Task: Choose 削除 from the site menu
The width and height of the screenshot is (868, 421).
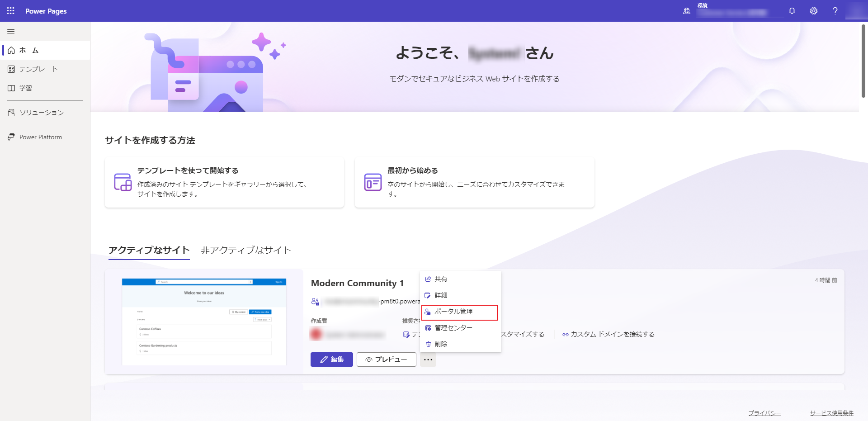Action: click(x=440, y=344)
